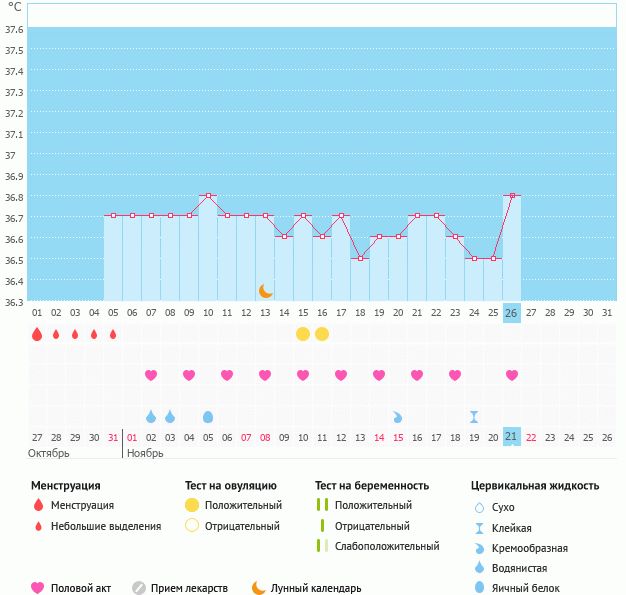
Task: Click the yellow 'Положительный' ovulation legend circle
Action: (192, 505)
